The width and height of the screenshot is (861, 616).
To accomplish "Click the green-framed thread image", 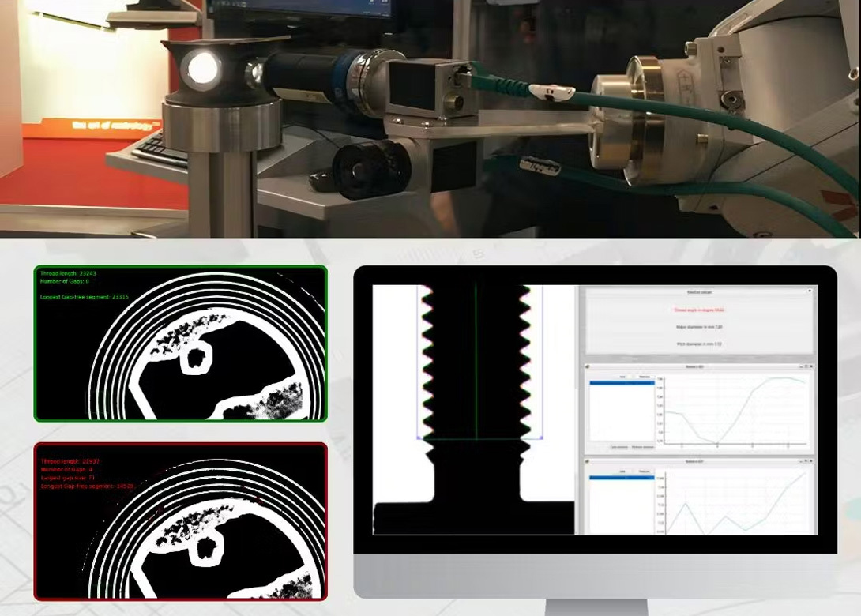I will (x=181, y=344).
